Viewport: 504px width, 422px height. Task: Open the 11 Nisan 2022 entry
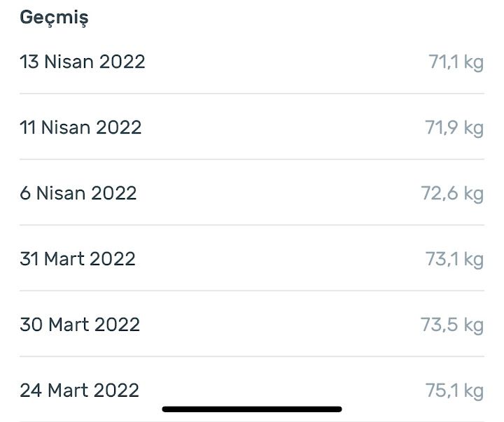[x=252, y=127]
